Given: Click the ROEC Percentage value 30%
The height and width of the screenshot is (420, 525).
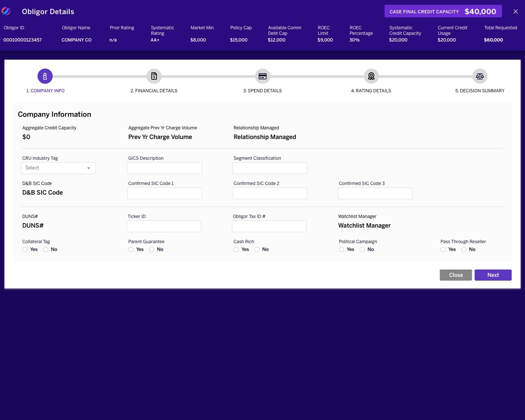Looking at the screenshot, I should pyautogui.click(x=354, y=40).
